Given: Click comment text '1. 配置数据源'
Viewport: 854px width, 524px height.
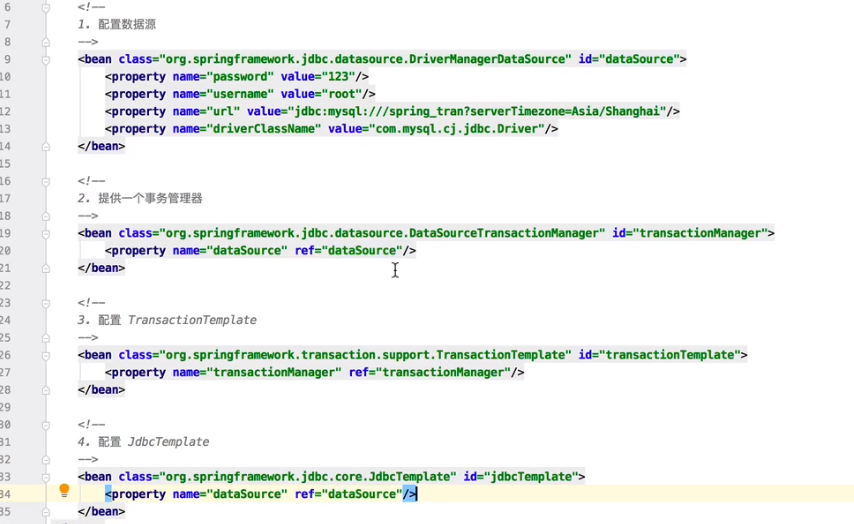Looking at the screenshot, I should click(x=117, y=25).
